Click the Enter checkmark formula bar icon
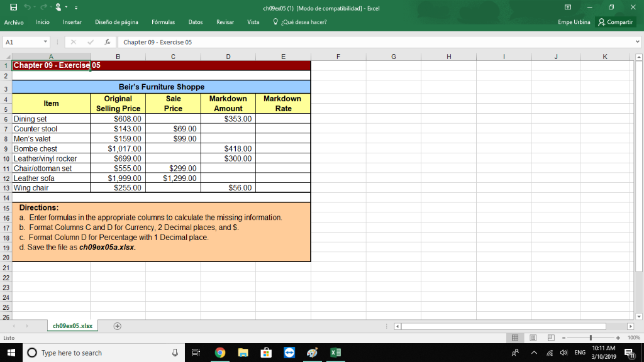 coord(91,42)
